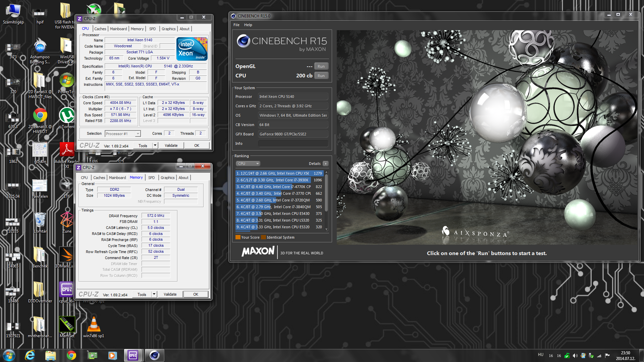Open the Lomtár recycle bin

click(40, 223)
